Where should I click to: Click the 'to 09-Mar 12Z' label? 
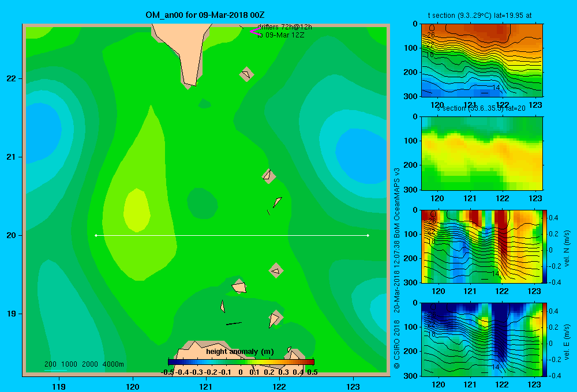(281, 35)
